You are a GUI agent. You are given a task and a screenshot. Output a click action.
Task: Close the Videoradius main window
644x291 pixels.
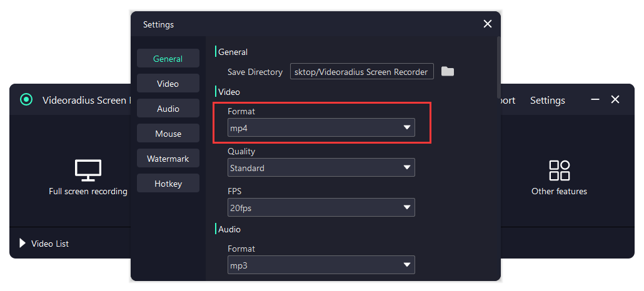click(x=615, y=100)
